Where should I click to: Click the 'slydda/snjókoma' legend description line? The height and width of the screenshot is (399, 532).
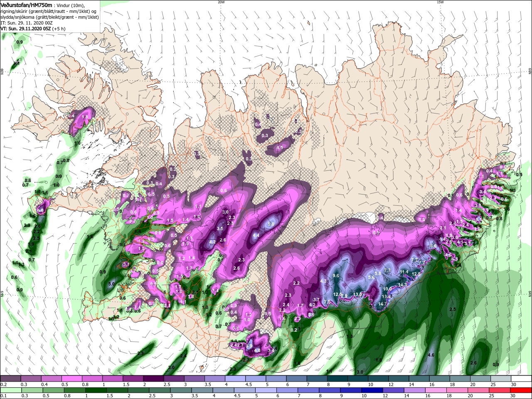pyautogui.click(x=49, y=17)
